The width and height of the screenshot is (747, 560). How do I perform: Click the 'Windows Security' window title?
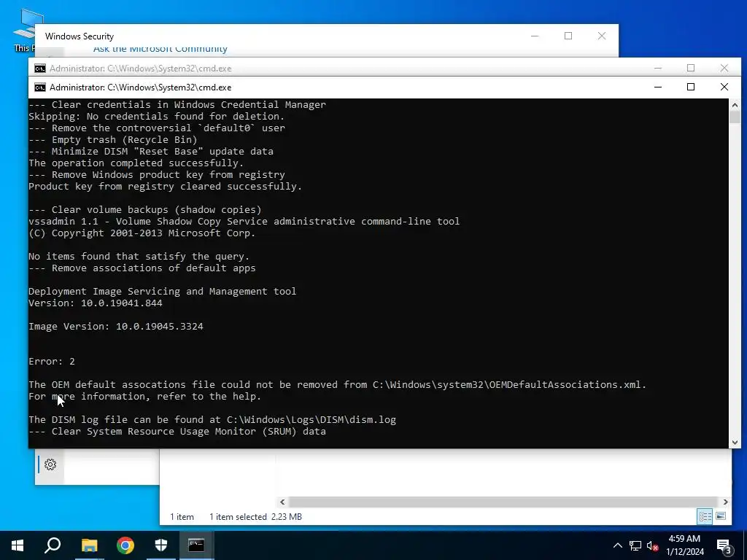coord(80,36)
